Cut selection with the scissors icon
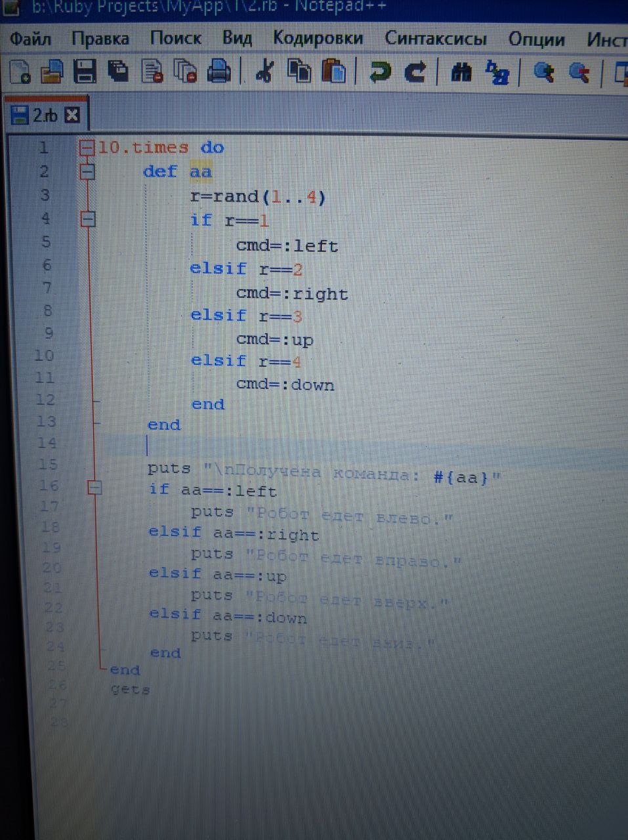628x840 pixels. pos(264,71)
